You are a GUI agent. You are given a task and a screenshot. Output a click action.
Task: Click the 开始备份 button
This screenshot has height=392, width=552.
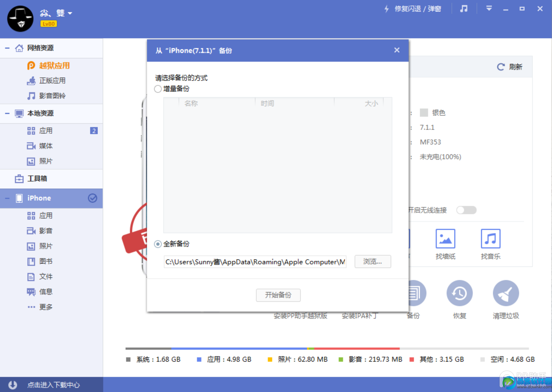point(278,295)
